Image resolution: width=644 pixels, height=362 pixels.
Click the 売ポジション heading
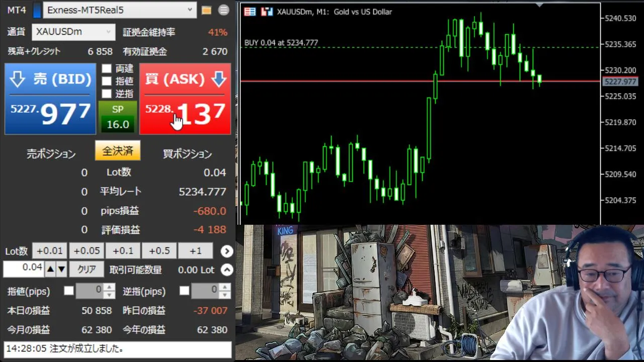tap(51, 154)
